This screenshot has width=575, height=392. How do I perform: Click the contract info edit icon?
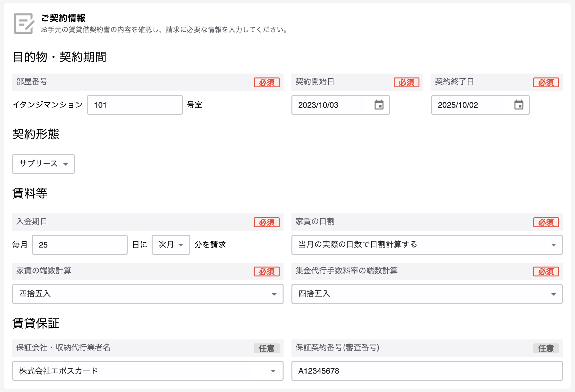pos(24,23)
